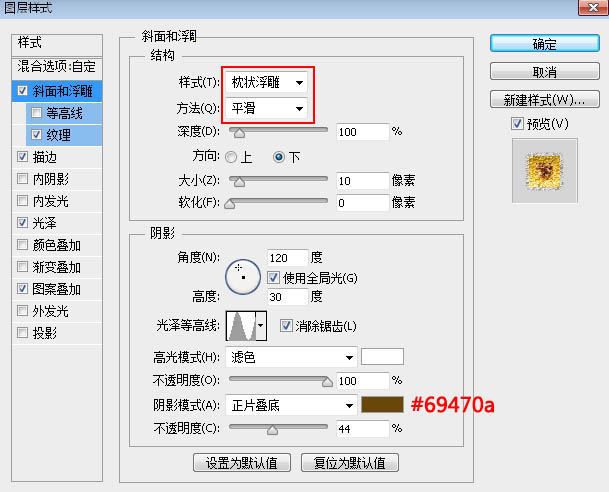
Task: Open the 高光模式(H) dropdown showing 滤色
Action: point(291,357)
